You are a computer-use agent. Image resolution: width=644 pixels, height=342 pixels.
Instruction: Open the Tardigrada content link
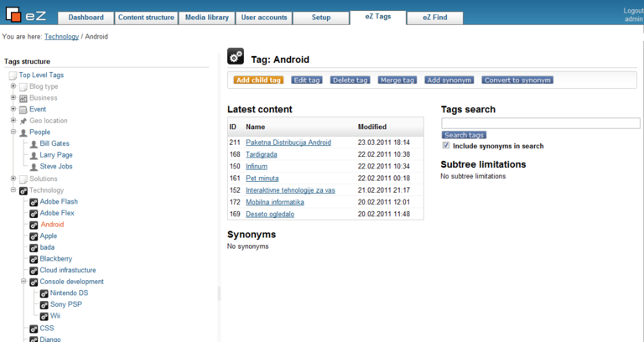262,154
